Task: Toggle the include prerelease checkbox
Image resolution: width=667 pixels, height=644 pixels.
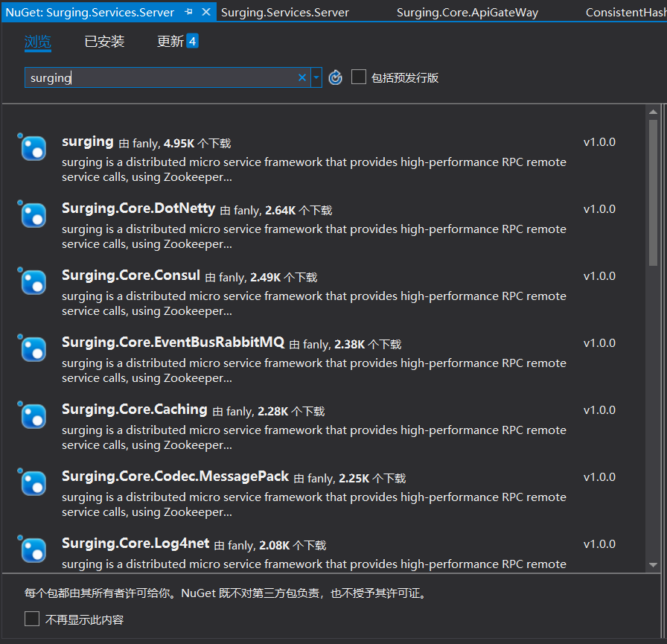Action: tap(359, 77)
